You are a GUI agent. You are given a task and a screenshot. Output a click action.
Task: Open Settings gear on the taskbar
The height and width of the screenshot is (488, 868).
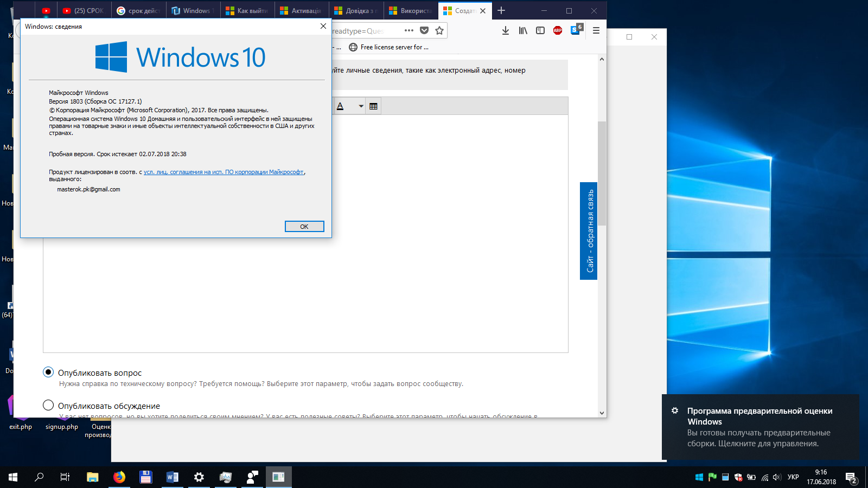click(x=199, y=477)
